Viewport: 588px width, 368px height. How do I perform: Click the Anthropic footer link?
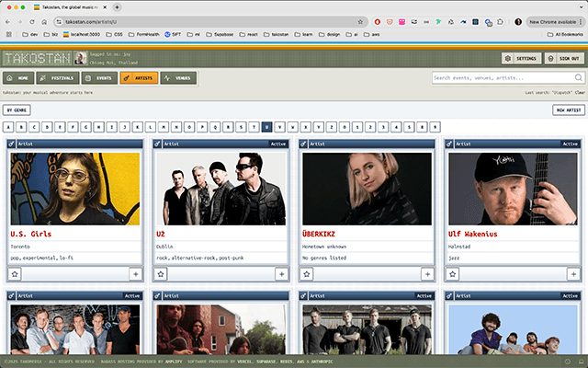click(321, 362)
